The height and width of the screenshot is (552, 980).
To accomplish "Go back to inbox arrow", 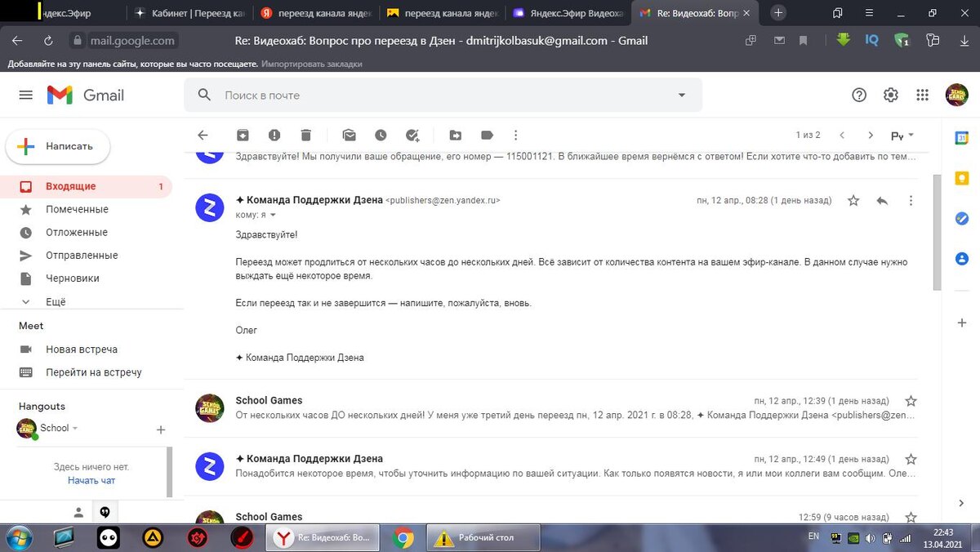I will click(203, 135).
